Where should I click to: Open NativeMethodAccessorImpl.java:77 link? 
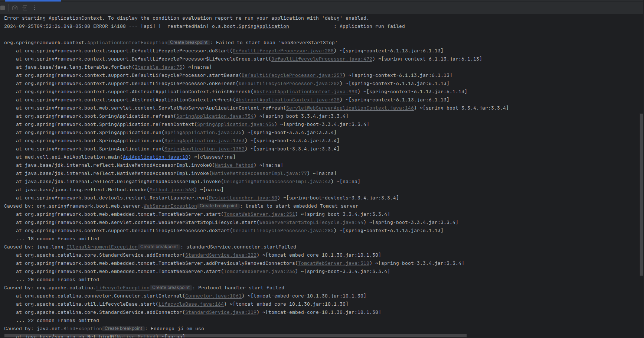coord(259,173)
